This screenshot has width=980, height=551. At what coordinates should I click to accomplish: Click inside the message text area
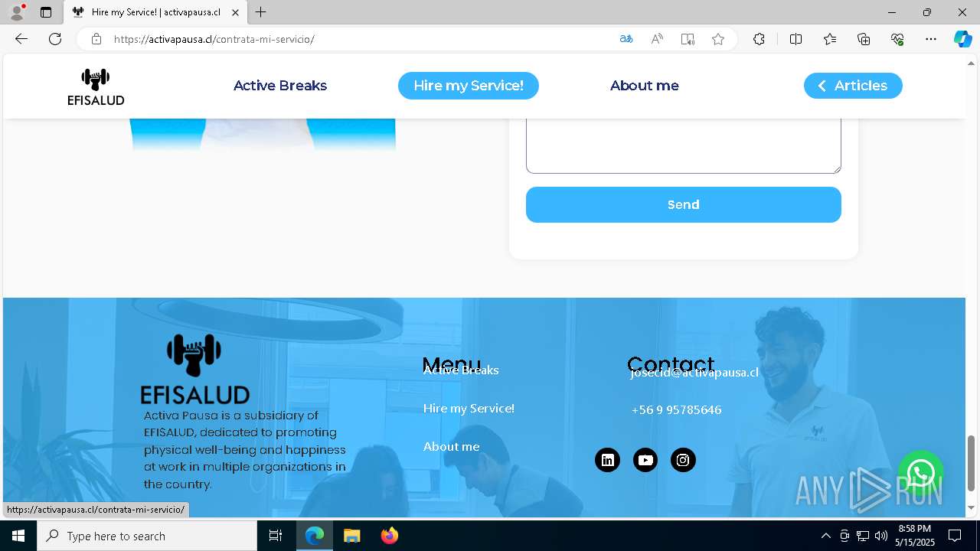[684, 145]
